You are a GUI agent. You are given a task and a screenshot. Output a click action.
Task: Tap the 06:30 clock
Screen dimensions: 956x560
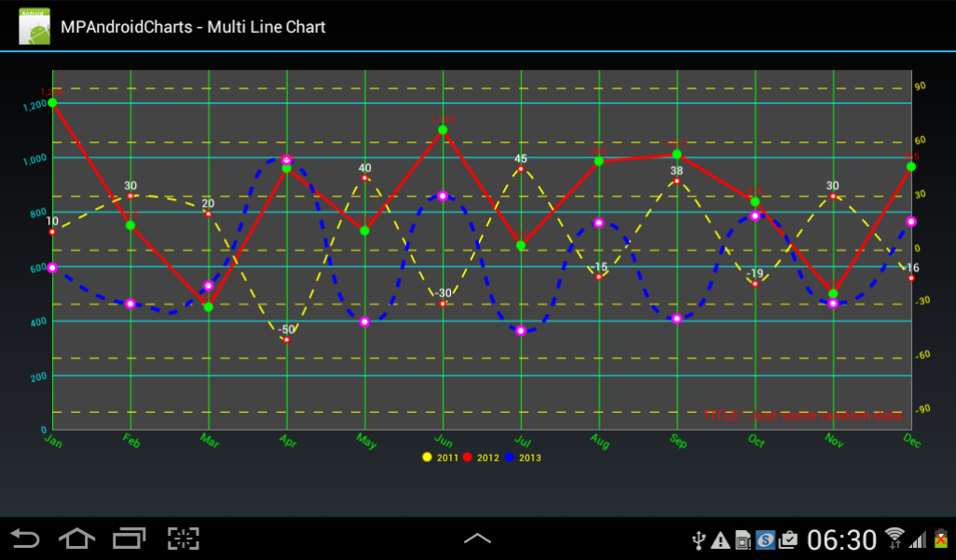tap(842, 540)
